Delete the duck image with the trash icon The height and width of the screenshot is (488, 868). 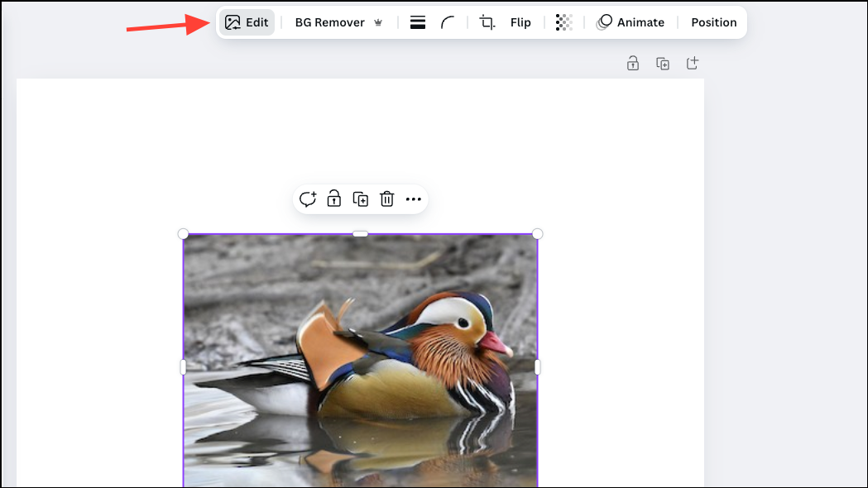(x=386, y=199)
